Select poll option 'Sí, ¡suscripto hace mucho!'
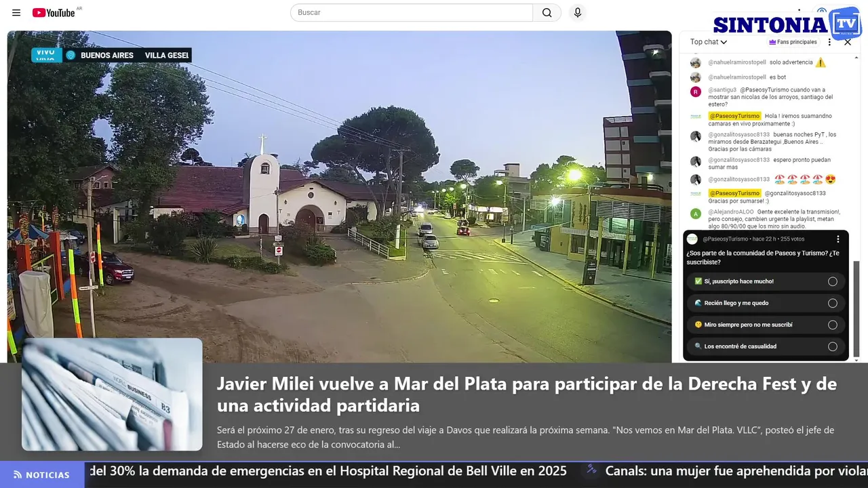868x488 pixels. pos(767,281)
